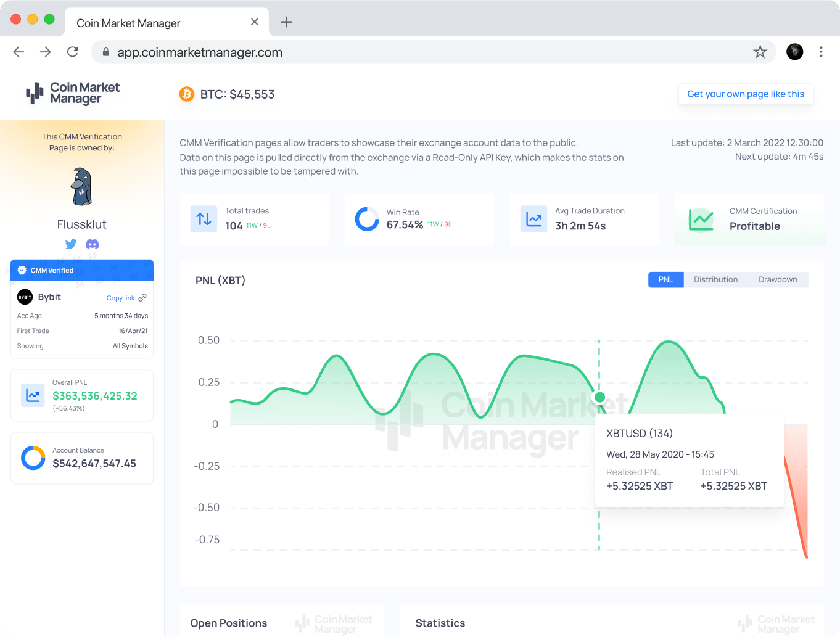
Task: Select the Bitcoin price icon in header
Action: [x=186, y=94]
